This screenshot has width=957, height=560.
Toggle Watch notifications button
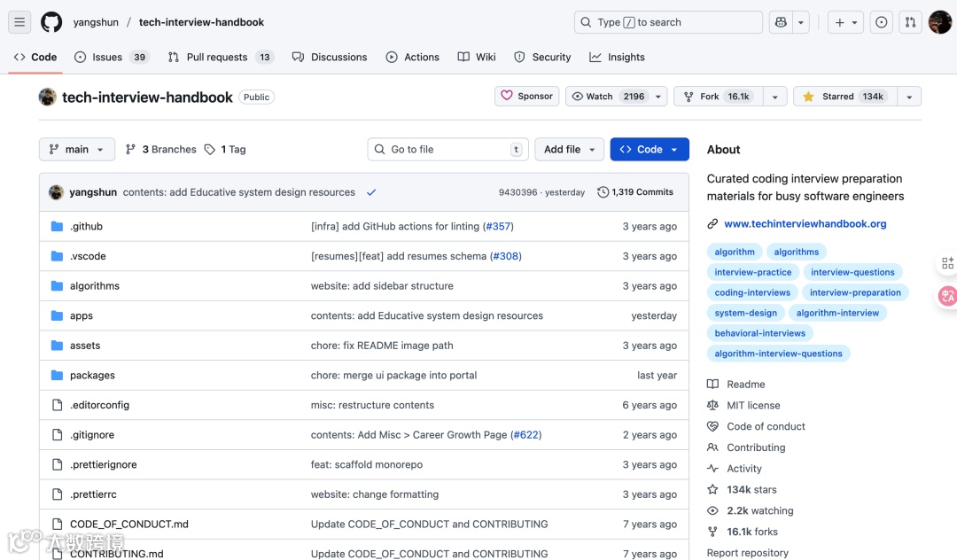(608, 97)
